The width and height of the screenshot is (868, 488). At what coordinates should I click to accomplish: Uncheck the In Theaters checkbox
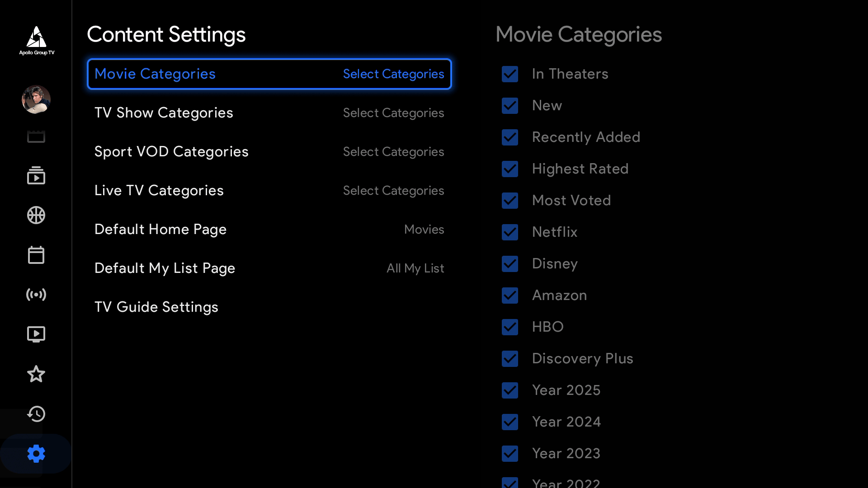pos(510,74)
